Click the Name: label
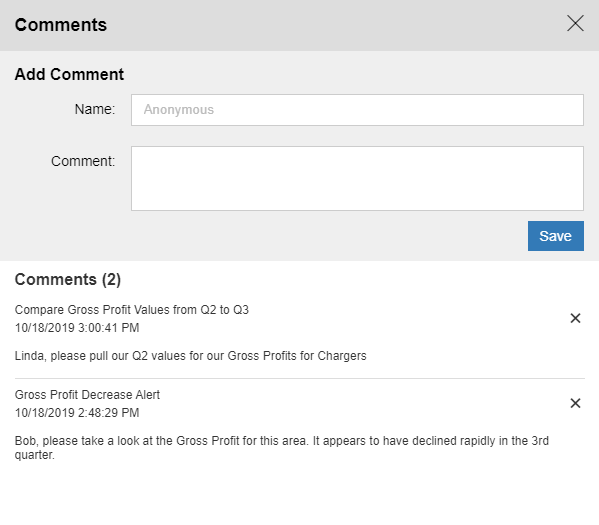The width and height of the screenshot is (599, 525). [x=95, y=109]
